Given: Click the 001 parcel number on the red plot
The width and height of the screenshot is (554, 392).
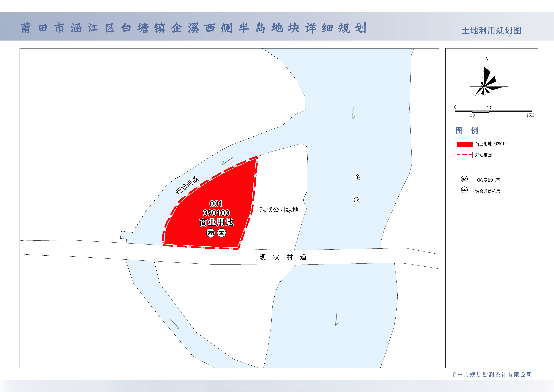Looking at the screenshot, I should coord(216,204).
